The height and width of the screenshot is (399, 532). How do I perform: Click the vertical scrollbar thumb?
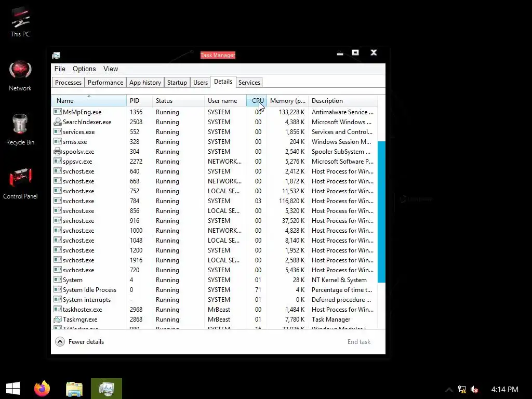coord(381,212)
